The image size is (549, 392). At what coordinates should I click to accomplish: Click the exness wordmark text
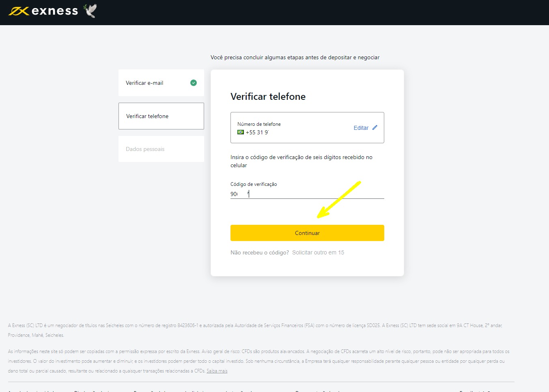coord(55,11)
